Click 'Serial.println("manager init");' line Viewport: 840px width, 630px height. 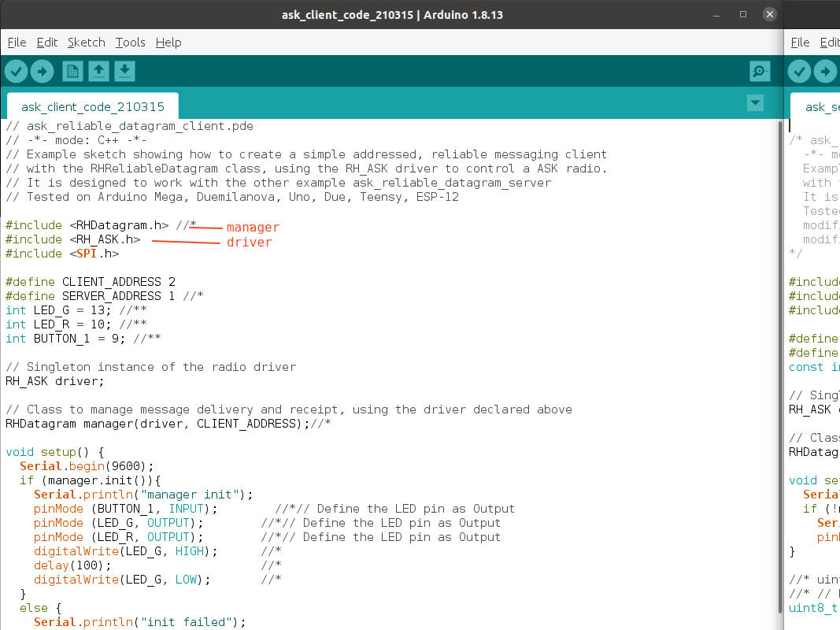click(143, 495)
